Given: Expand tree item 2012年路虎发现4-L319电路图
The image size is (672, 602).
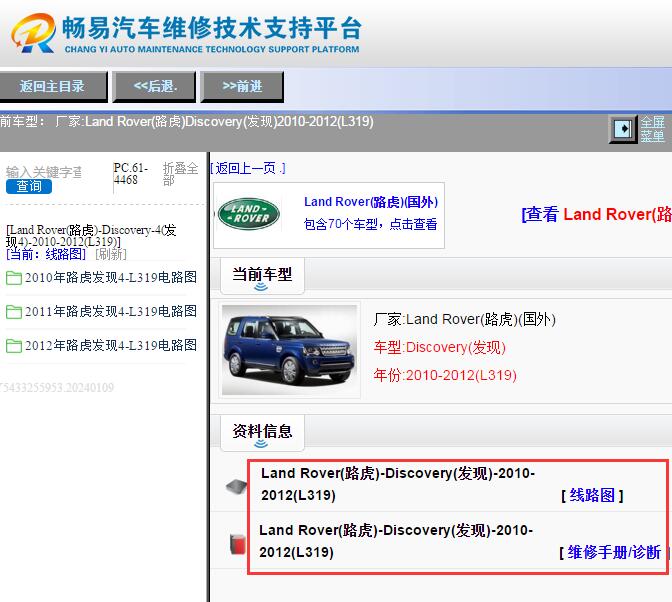Looking at the screenshot, I should pos(111,345).
